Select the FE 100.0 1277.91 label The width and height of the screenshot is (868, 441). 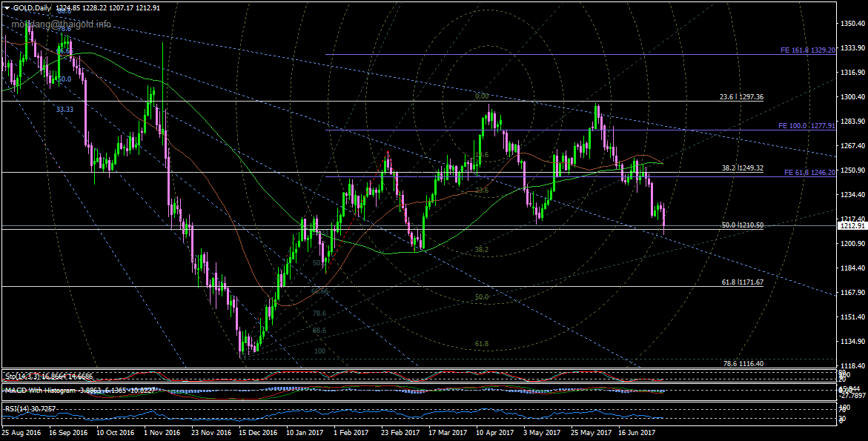pyautogui.click(x=806, y=126)
